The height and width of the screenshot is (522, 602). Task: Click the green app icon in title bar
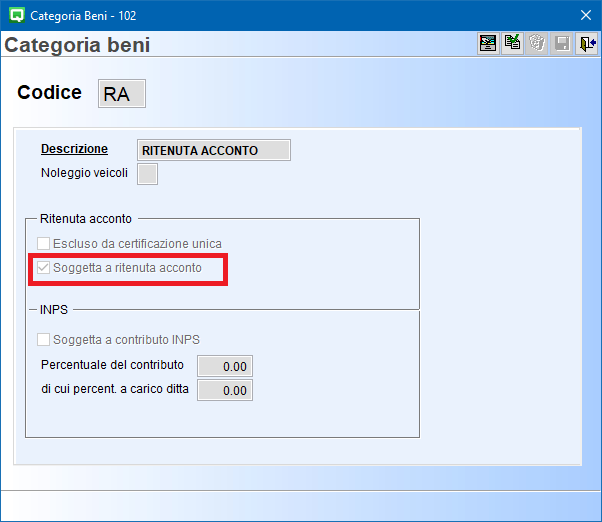click(x=16, y=15)
